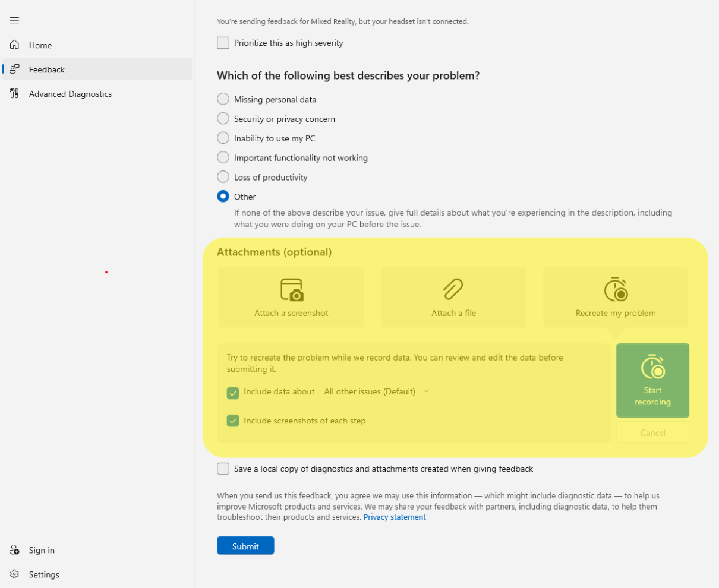Click the Start recording stopwatch icon
The width and height of the screenshot is (719, 588).
pos(652,366)
